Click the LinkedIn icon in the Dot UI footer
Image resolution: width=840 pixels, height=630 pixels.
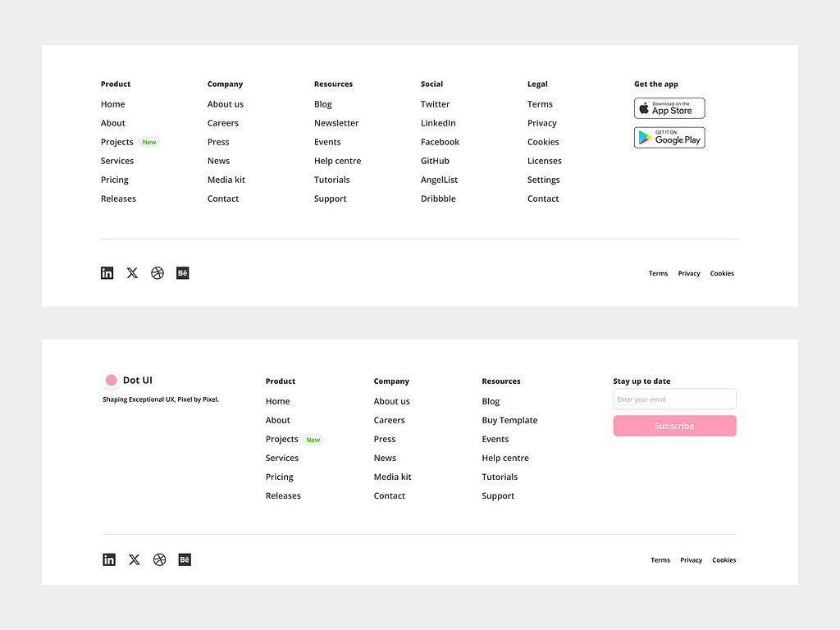109,559
